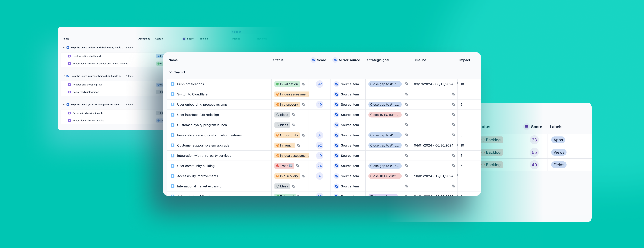The height and width of the screenshot is (248, 644).
Task: Open the 'International market expansion' item name
Action: [200, 186]
